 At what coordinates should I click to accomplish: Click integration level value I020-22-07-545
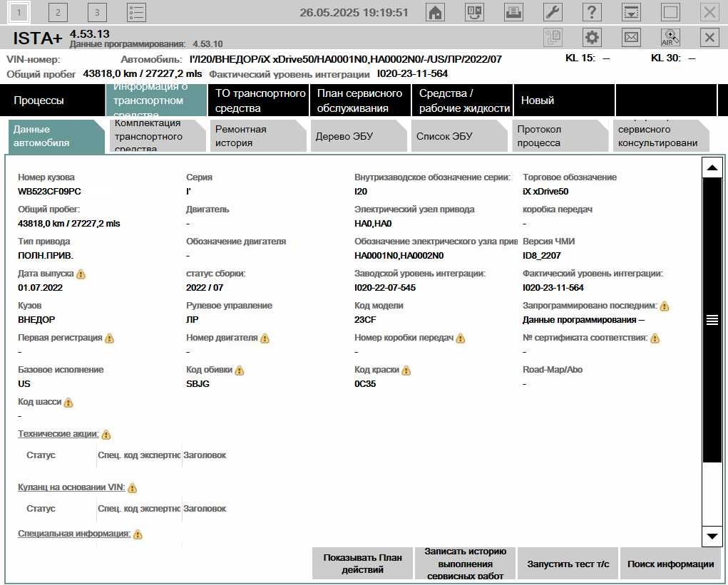point(385,288)
